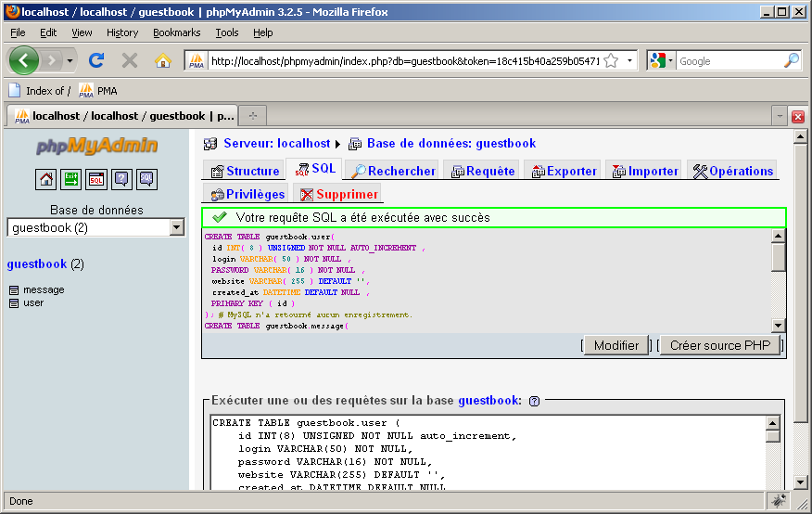Click the help icon next to guestbook legend
This screenshot has width=812, height=514.
click(x=534, y=401)
